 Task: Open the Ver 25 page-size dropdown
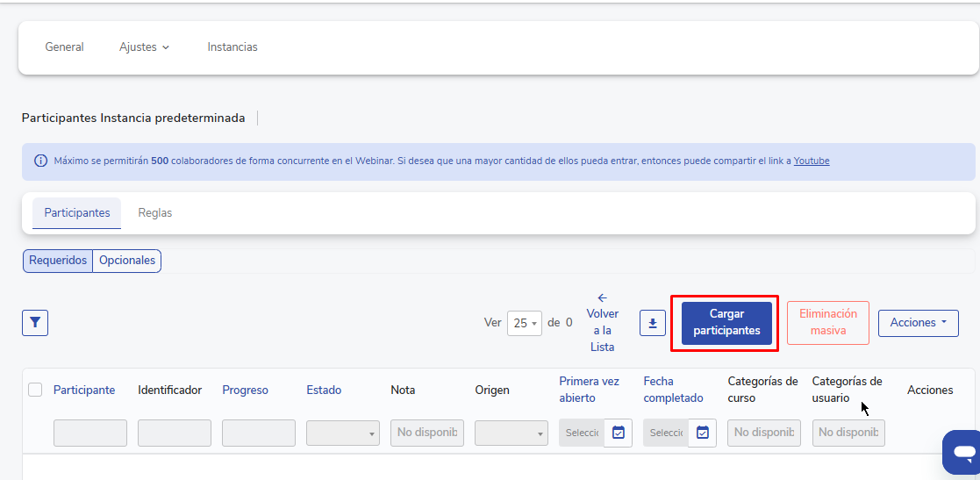525,323
